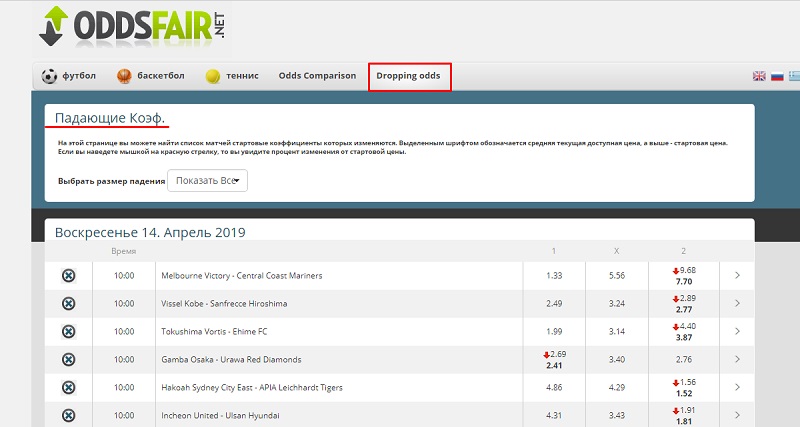
Task: Click home odds 1.33 for Melbourne Victory
Action: tap(554, 275)
